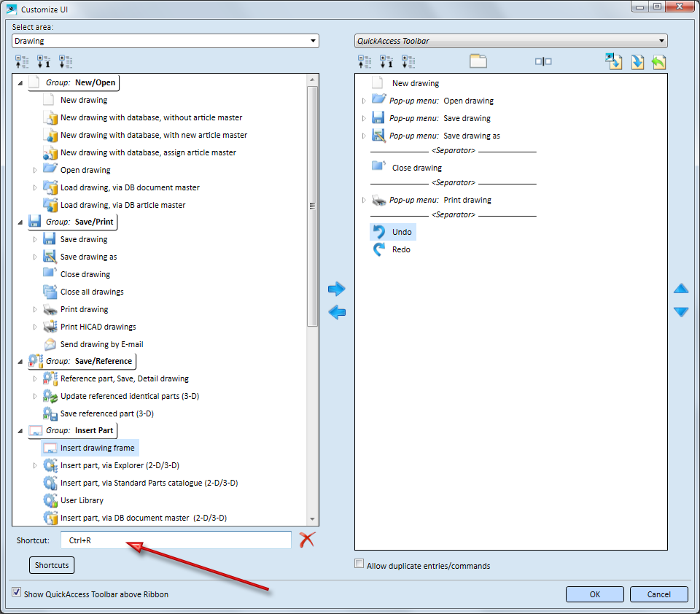Open the QuickAccess Toolbar dropdown
The image size is (700, 614).
tap(510, 41)
